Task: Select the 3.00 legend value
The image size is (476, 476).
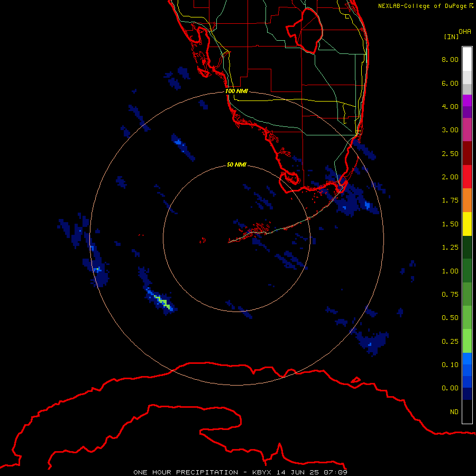Action: click(x=450, y=130)
